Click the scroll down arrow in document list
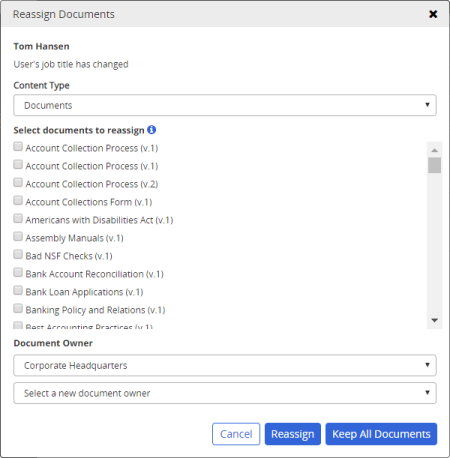450x458 pixels. [434, 320]
